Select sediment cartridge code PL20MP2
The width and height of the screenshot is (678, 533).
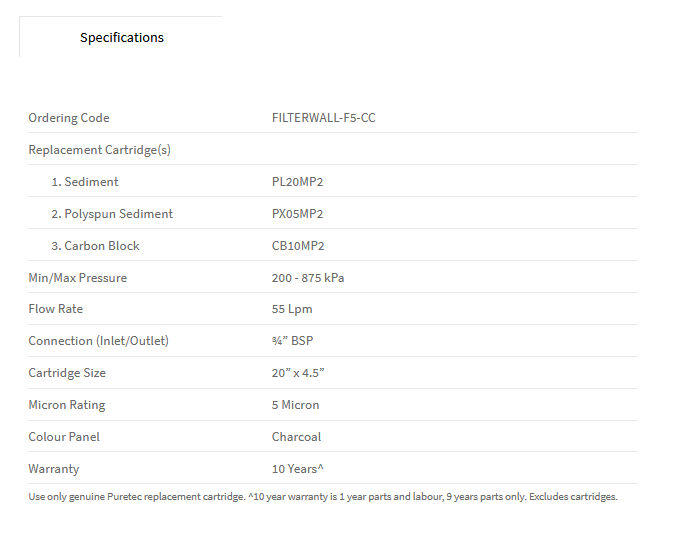click(x=297, y=182)
